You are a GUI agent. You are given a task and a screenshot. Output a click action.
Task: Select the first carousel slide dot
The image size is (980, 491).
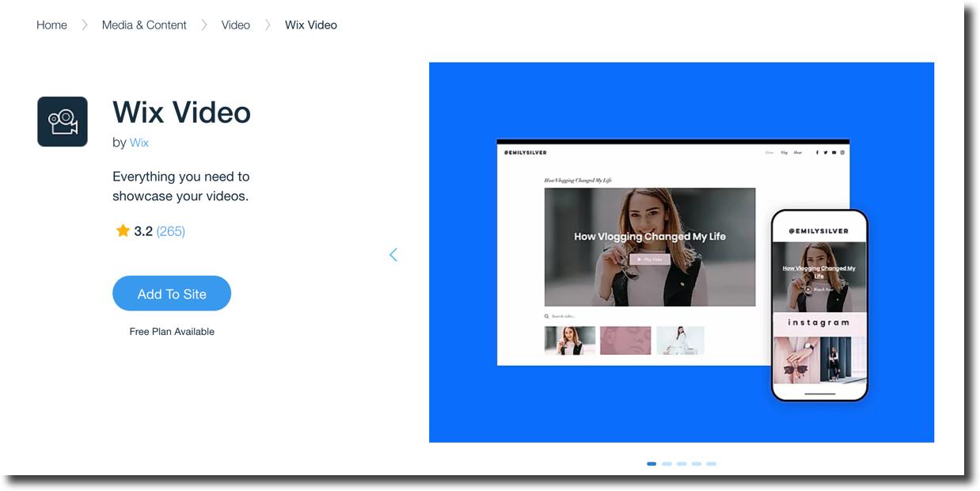pyautogui.click(x=651, y=463)
